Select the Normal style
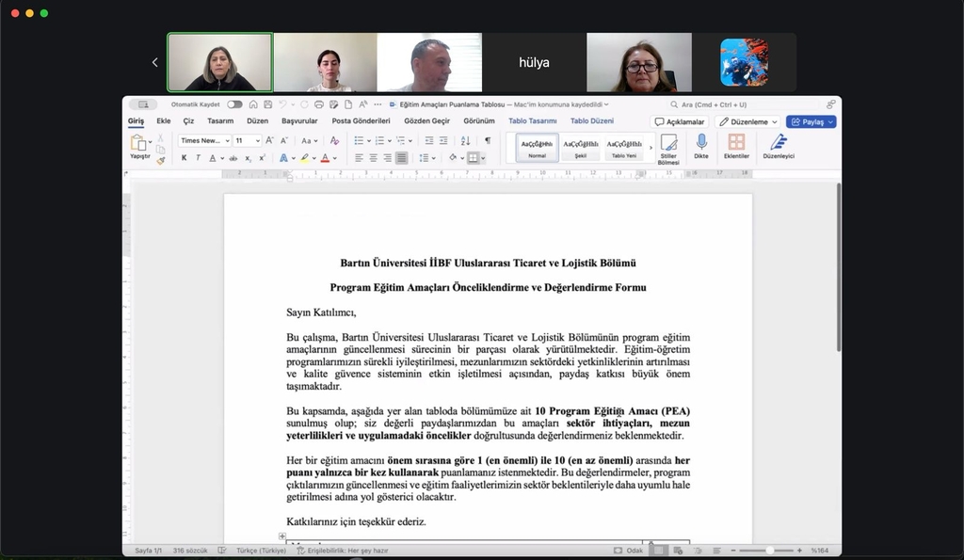 point(537,148)
